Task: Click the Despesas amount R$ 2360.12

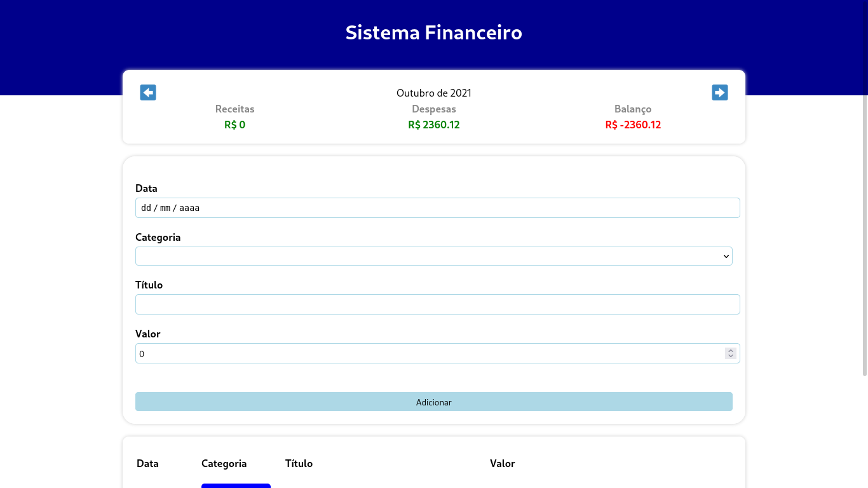Action: [433, 125]
